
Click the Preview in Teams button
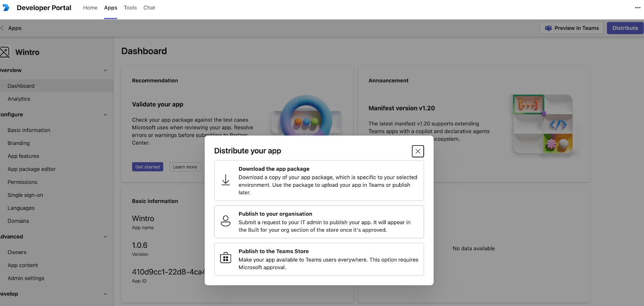coord(572,28)
